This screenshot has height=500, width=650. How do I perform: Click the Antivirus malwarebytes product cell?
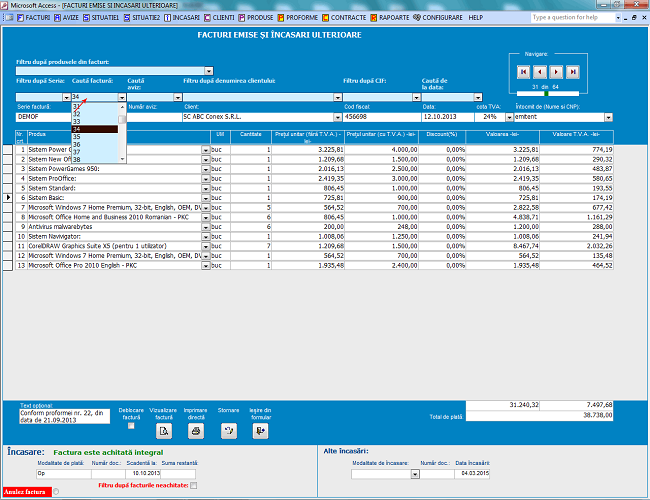coord(114,227)
